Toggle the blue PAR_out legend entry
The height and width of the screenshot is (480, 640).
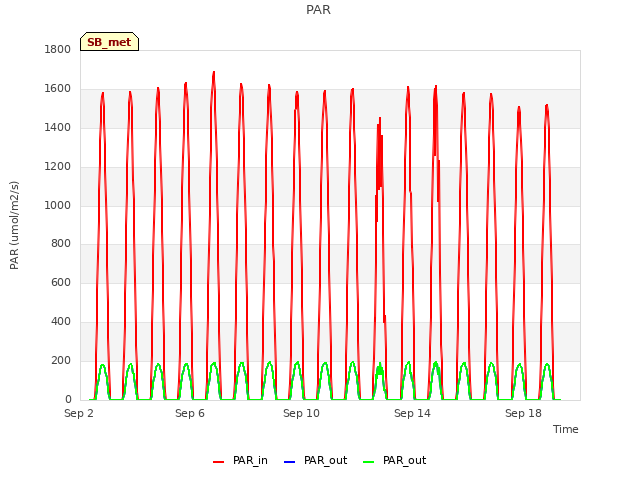coord(315,460)
